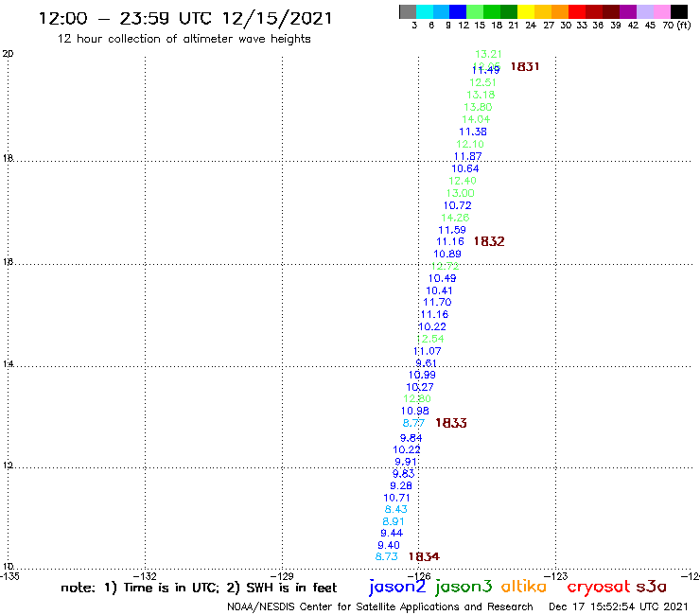Image resolution: width=700 pixels, height=615 pixels.
Task: Select the 9.84 wave height reading
Action: point(411,438)
